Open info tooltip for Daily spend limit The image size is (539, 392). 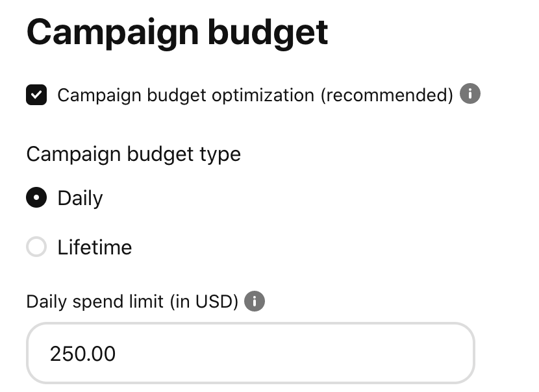click(x=255, y=301)
